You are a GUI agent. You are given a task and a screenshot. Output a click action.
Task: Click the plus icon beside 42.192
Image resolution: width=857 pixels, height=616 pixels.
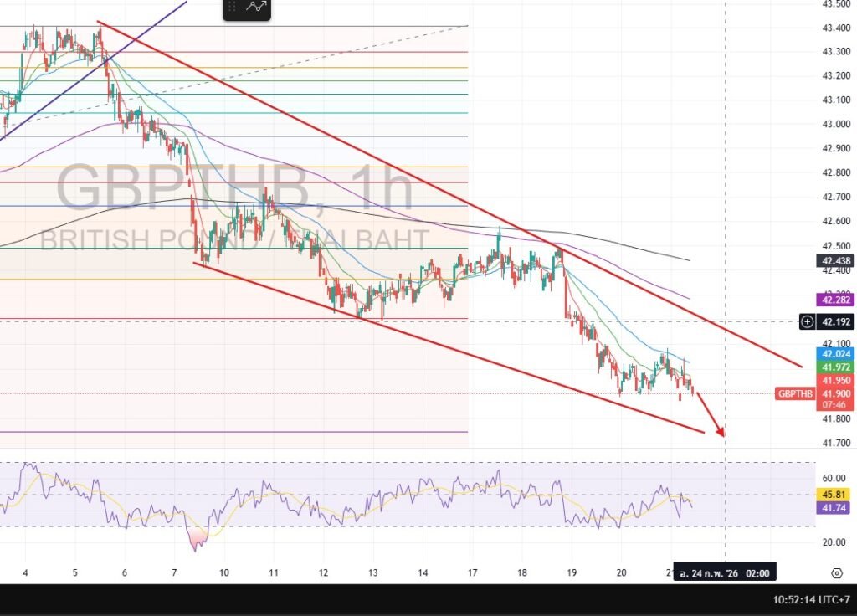[x=807, y=321]
